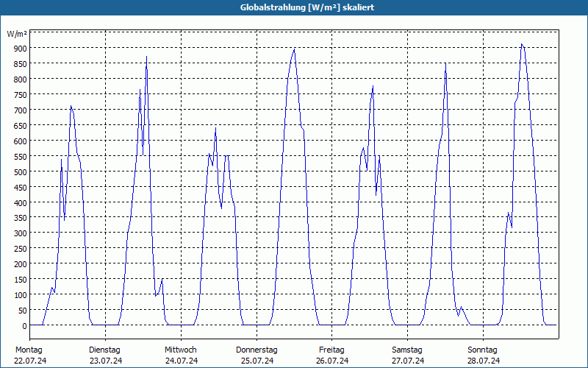Click the Mittwoch day label
Viewport: 588px width, 368px height.
(181, 350)
